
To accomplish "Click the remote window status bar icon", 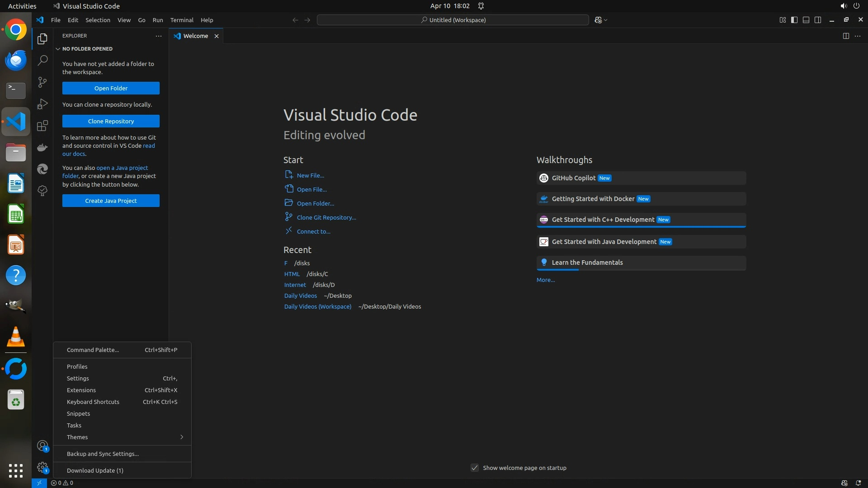I will coord(39,483).
